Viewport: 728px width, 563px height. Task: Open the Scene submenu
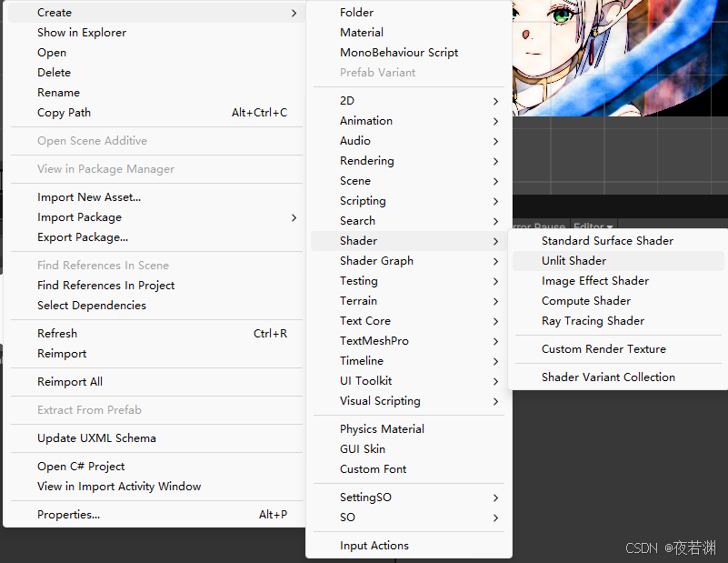[409, 181]
